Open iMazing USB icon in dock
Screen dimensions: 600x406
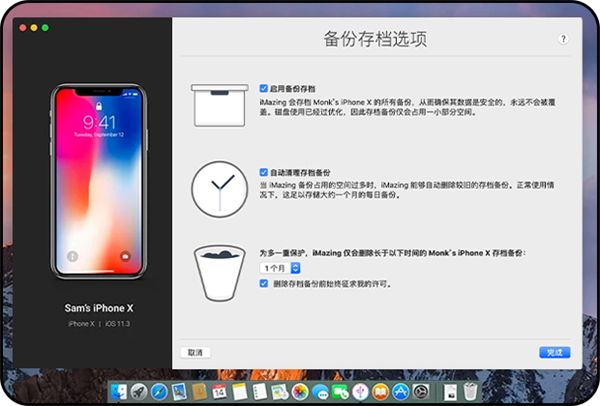[360, 392]
